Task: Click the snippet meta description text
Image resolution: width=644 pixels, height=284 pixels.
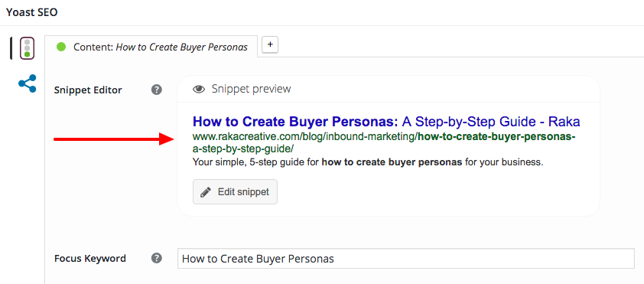Action: (368, 162)
